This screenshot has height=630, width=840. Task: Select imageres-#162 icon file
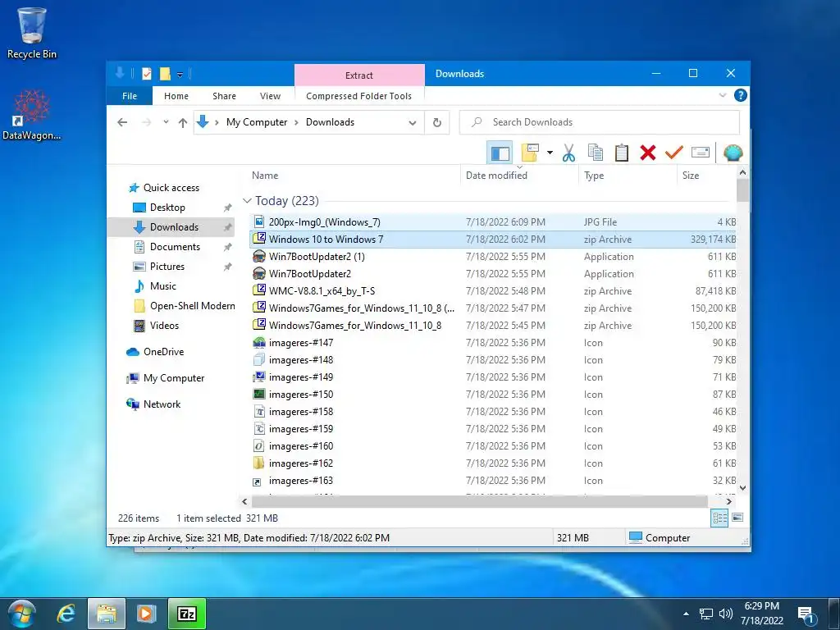tap(300, 463)
